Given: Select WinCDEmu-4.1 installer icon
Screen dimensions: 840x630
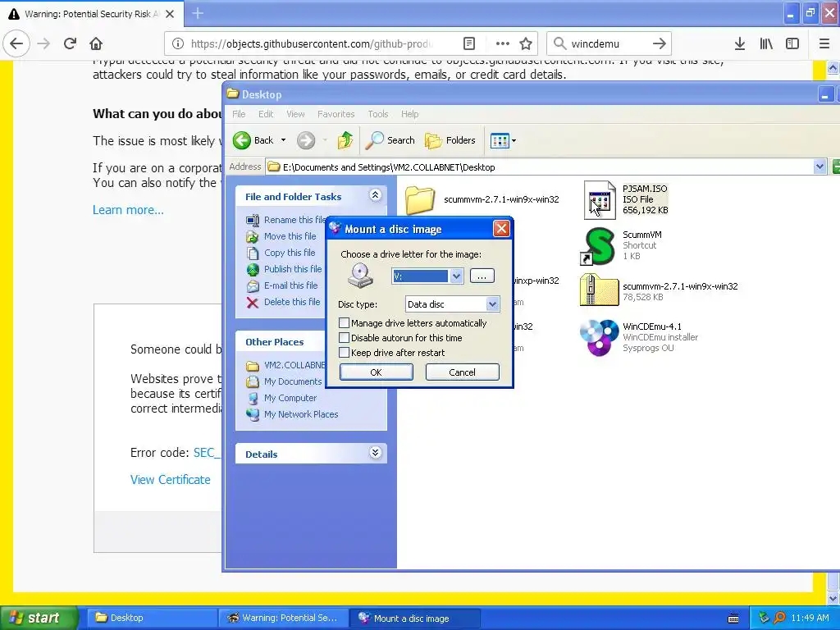Looking at the screenshot, I should tap(599, 337).
